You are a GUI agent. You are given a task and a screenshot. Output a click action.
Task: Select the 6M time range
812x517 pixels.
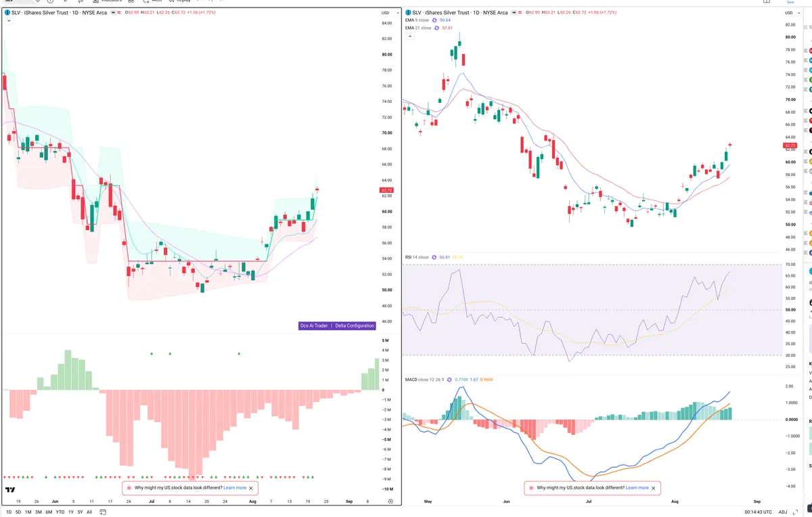(x=49, y=512)
